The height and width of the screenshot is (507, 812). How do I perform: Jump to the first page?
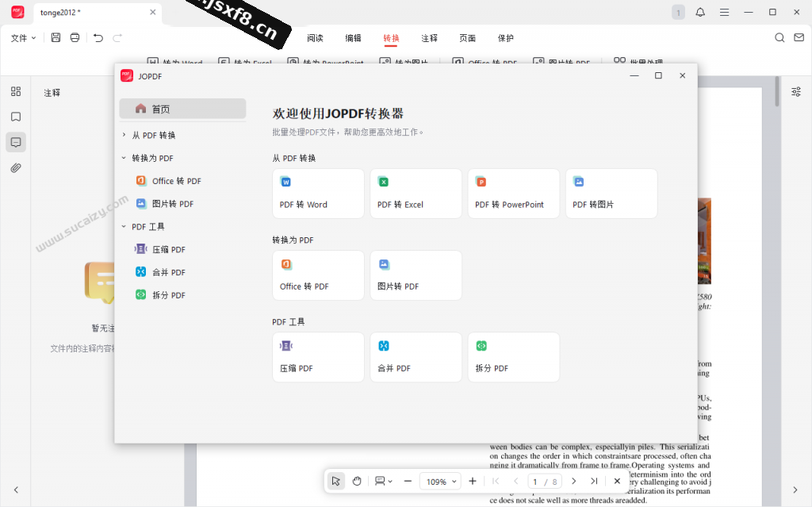click(x=496, y=481)
